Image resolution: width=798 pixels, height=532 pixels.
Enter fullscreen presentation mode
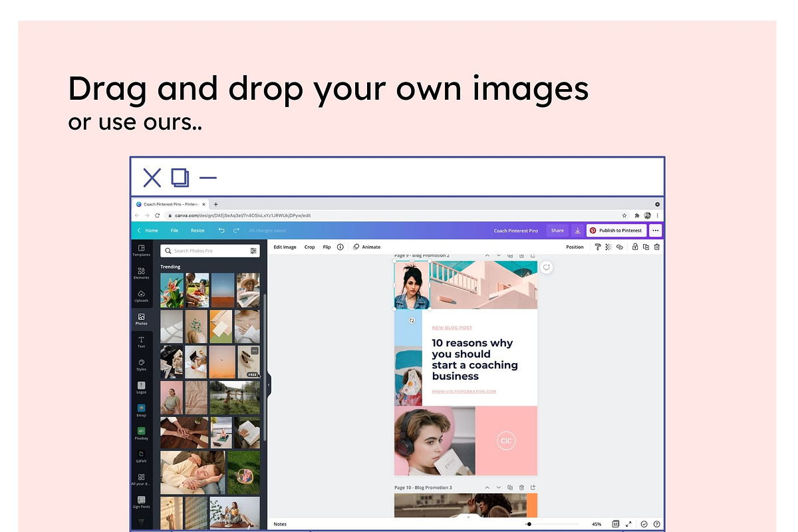pos(629,524)
